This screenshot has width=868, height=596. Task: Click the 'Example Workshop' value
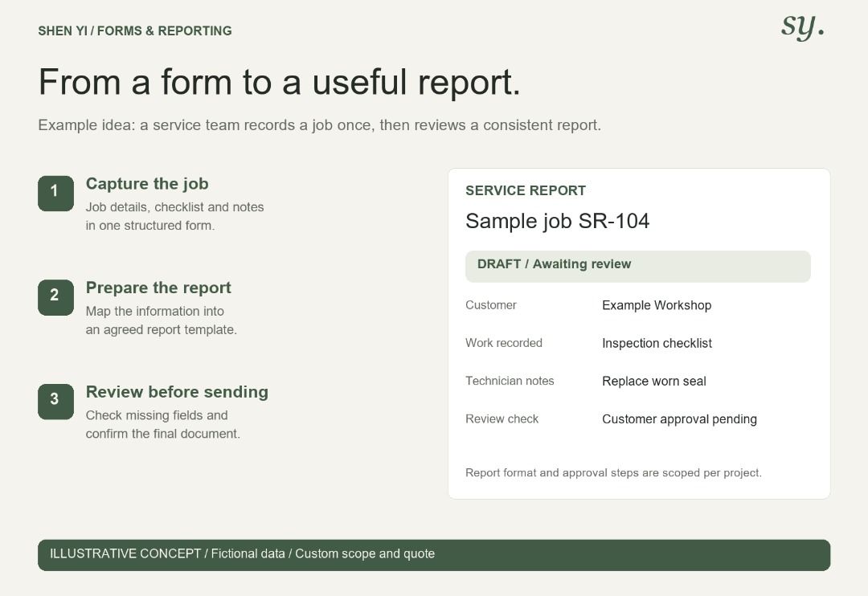click(657, 305)
